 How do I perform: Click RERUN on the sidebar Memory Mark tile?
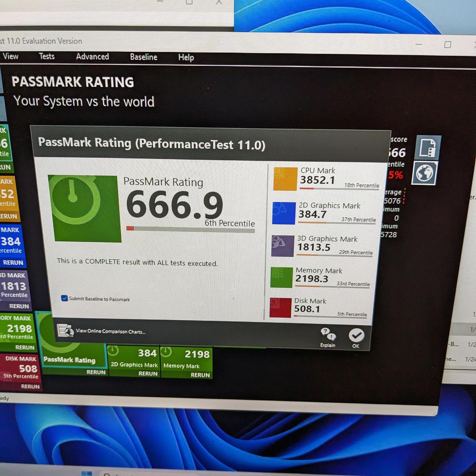[x=25, y=347]
